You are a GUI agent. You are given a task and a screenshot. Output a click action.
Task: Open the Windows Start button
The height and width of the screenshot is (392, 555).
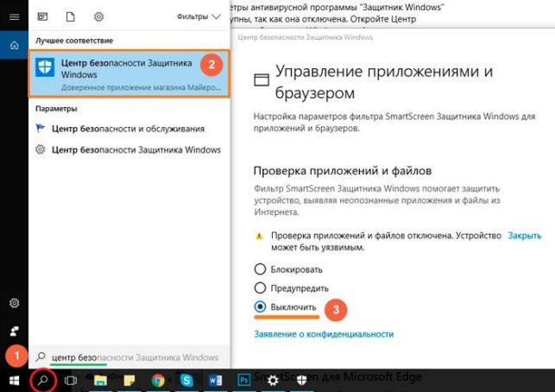[x=14, y=381]
